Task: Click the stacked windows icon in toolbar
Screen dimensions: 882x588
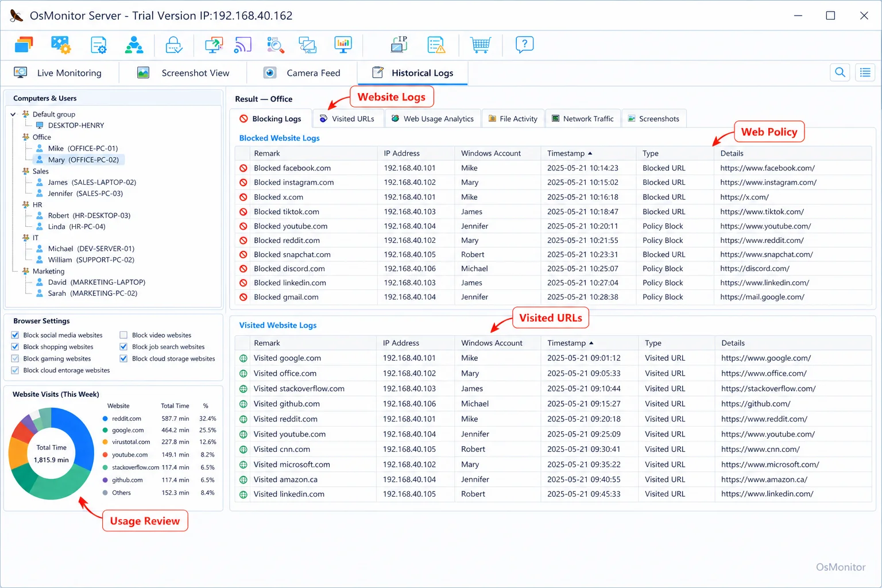Action: point(24,45)
